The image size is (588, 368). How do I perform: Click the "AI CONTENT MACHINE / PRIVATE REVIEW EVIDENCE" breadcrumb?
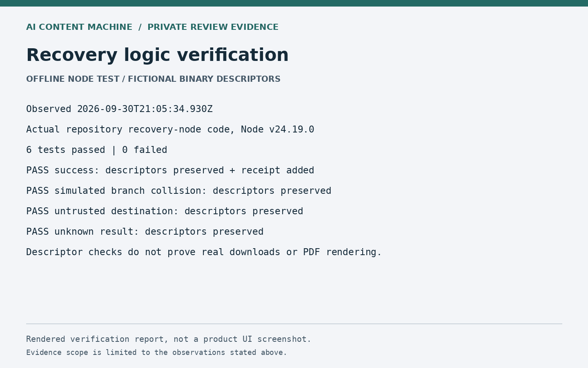pos(152,27)
